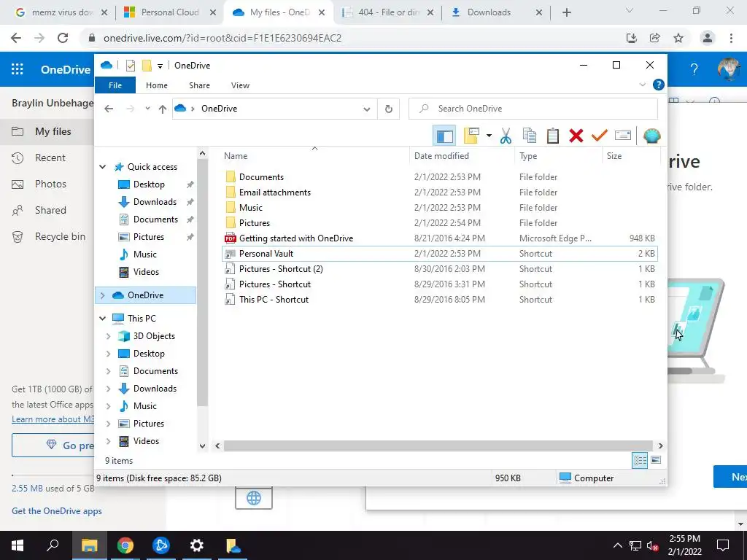
Task: Click navigation pane scroll down arrow
Action: pyautogui.click(x=203, y=446)
